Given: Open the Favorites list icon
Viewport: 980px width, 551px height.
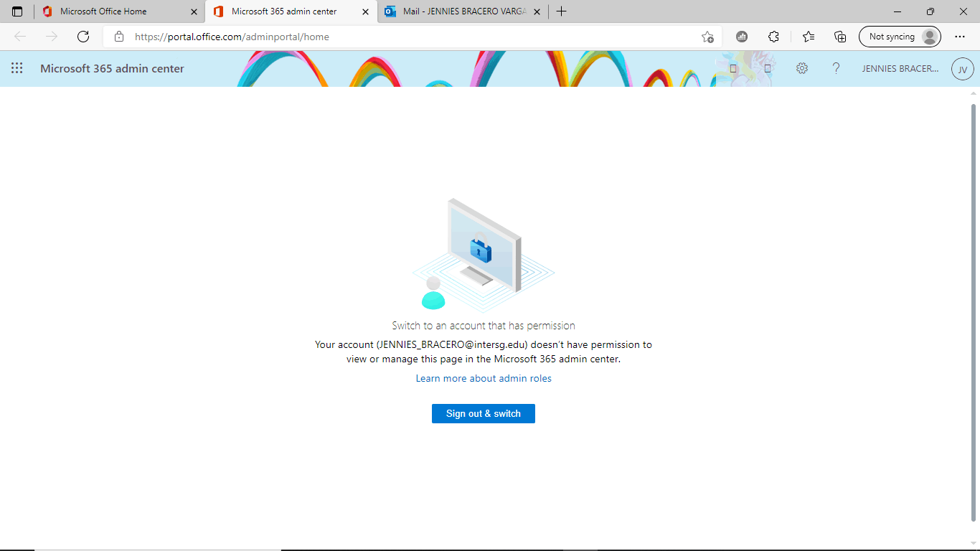Looking at the screenshot, I should 809,37.
